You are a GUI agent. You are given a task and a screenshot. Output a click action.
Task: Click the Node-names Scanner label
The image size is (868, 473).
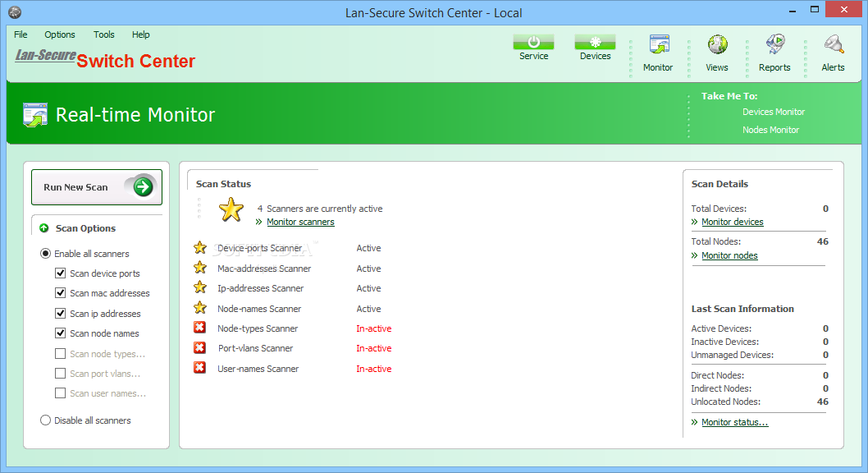[x=259, y=309]
